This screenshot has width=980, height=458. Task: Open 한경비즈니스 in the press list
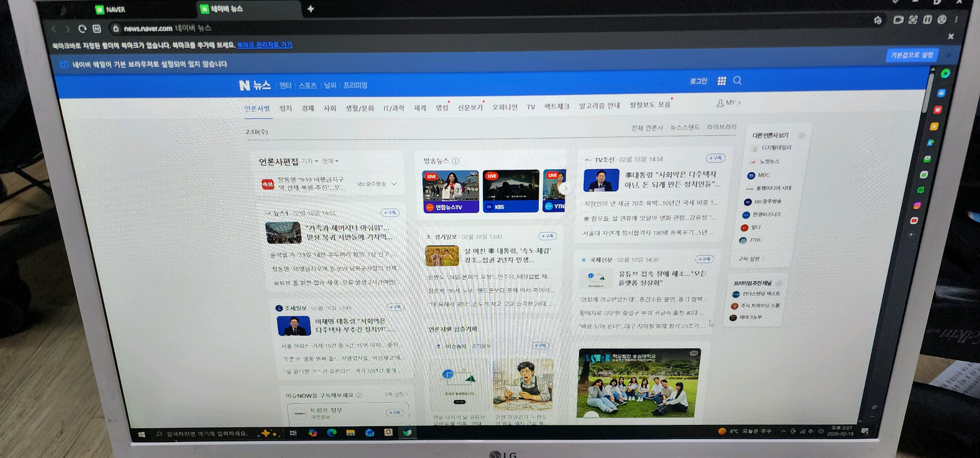tap(761, 214)
